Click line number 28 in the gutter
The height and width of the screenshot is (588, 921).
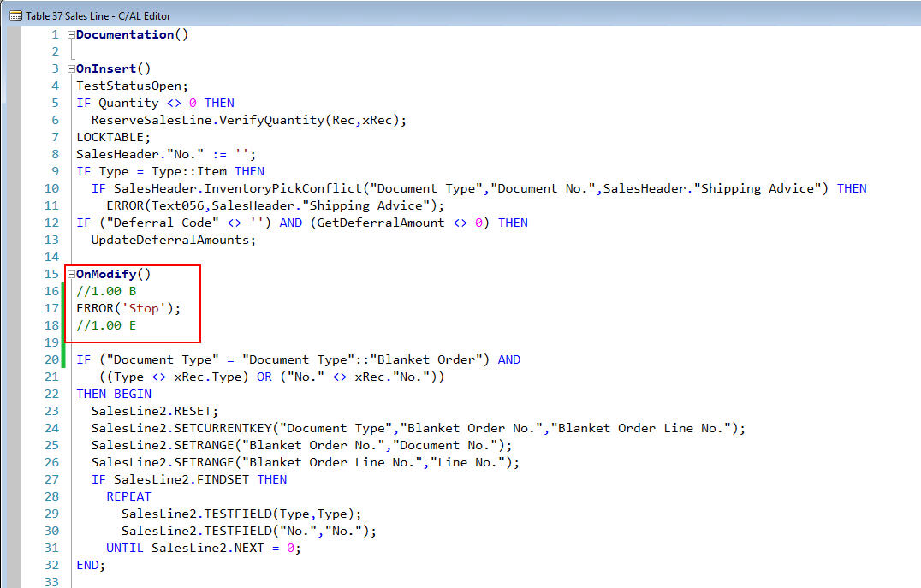[x=51, y=496]
